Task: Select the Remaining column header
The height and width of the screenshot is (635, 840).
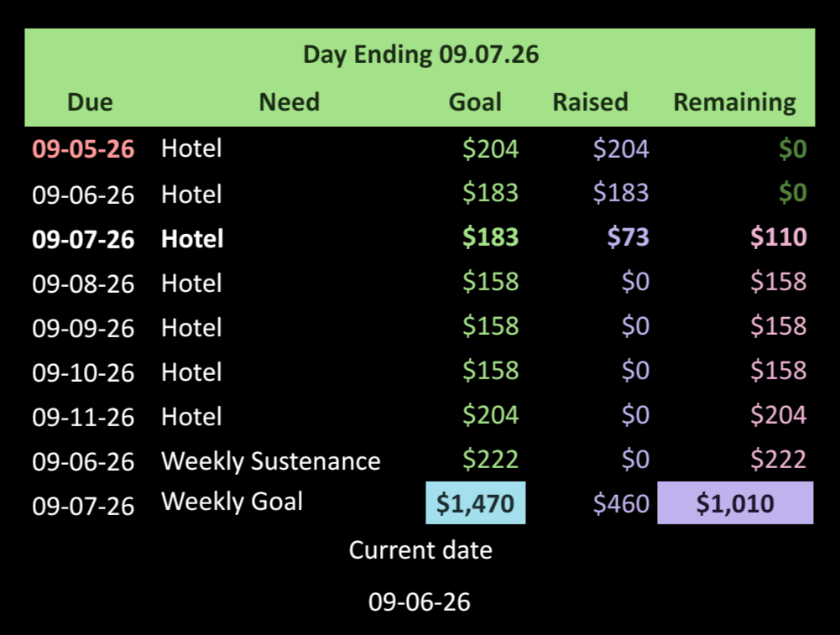Action: pos(734,102)
